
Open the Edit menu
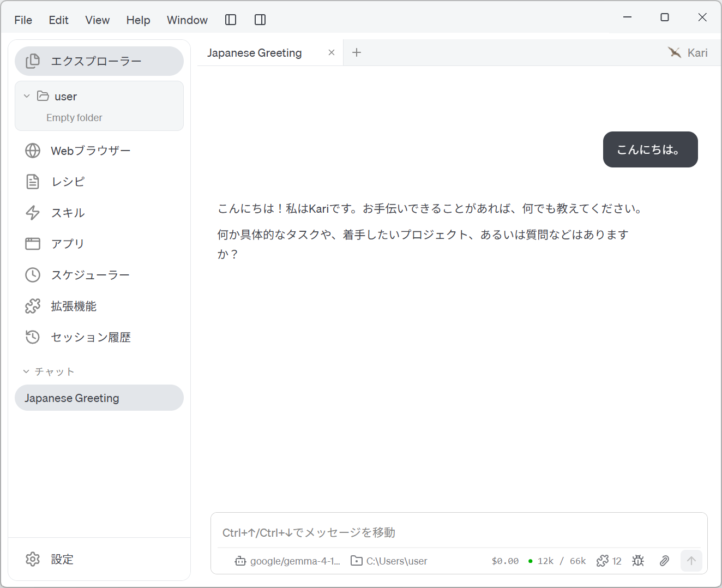point(58,20)
